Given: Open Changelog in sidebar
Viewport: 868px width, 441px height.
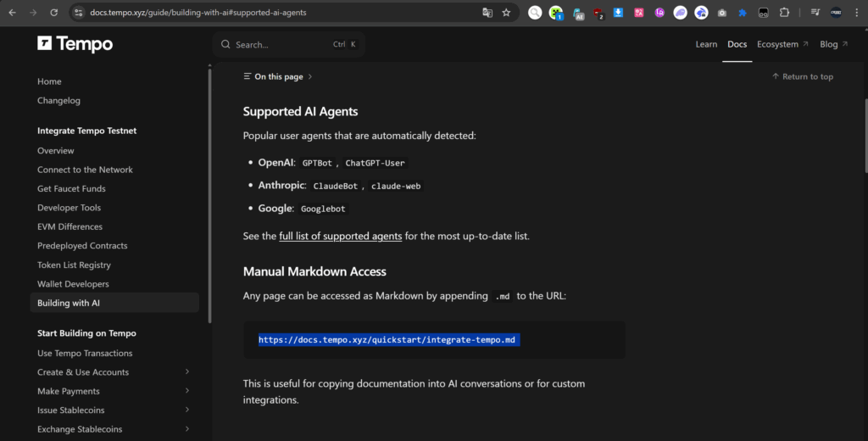Looking at the screenshot, I should pyautogui.click(x=58, y=100).
